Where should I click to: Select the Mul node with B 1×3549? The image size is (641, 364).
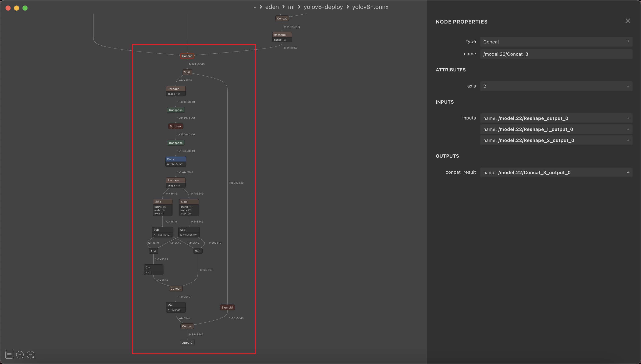(176, 307)
